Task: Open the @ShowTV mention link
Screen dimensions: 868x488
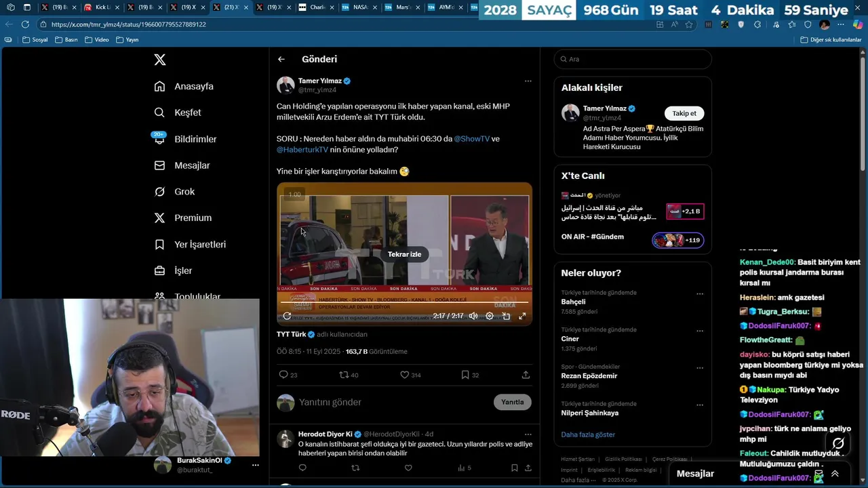Action: coord(472,139)
